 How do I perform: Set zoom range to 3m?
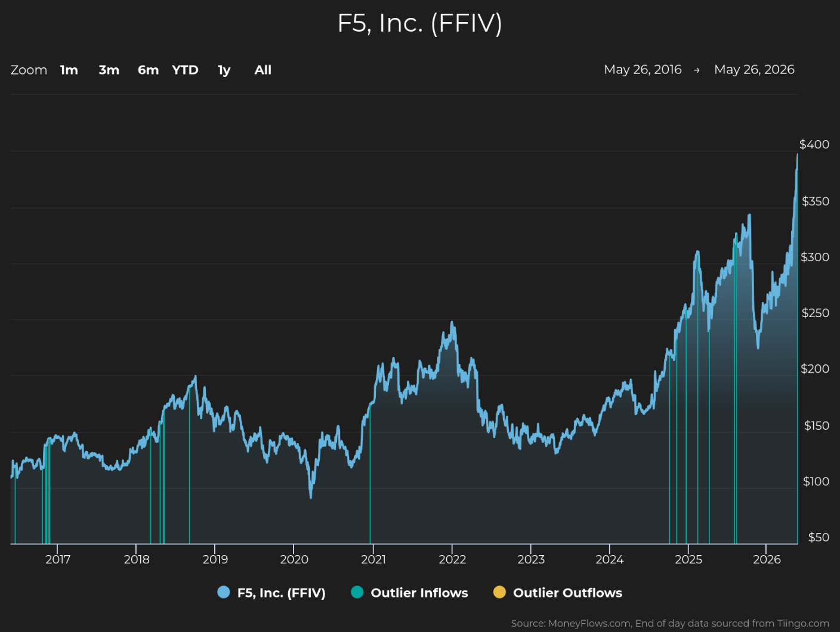pos(109,70)
